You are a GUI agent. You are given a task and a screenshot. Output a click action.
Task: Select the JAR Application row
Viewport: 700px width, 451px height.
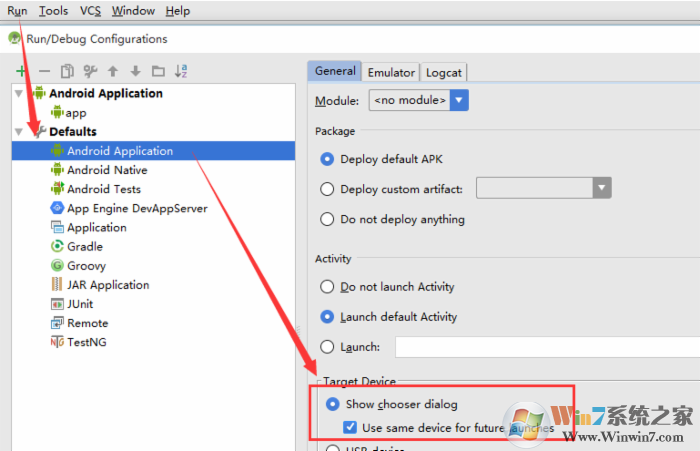click(x=154, y=285)
